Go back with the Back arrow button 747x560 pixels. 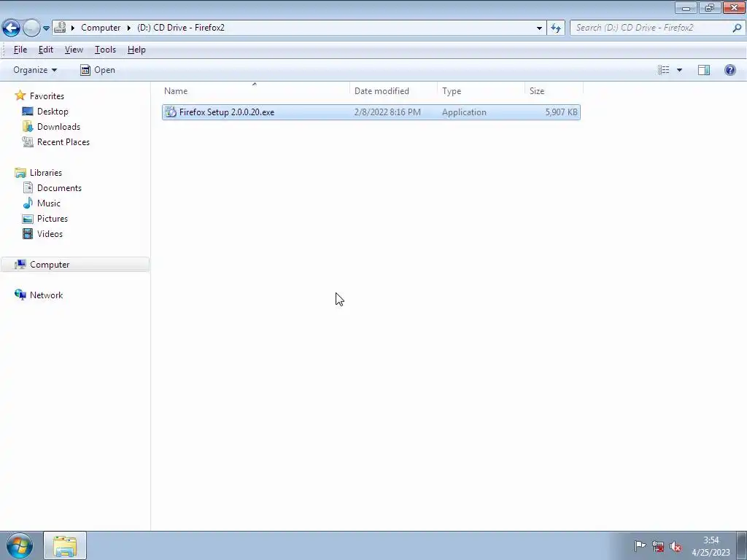click(x=11, y=28)
